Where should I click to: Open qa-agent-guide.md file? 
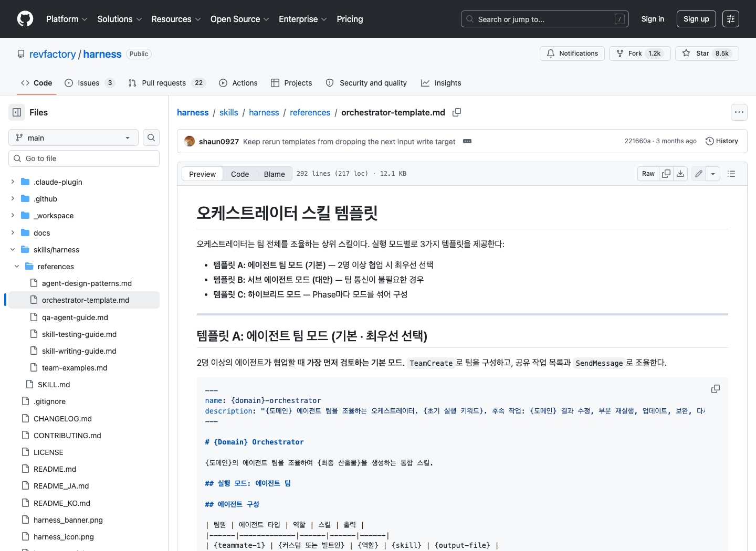click(75, 317)
